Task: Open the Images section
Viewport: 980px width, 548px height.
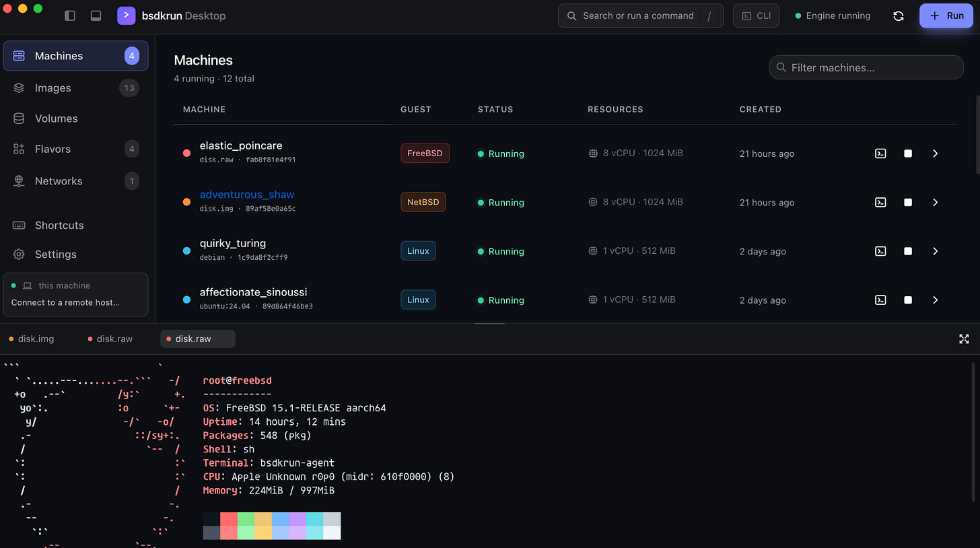Action: pyautogui.click(x=75, y=88)
